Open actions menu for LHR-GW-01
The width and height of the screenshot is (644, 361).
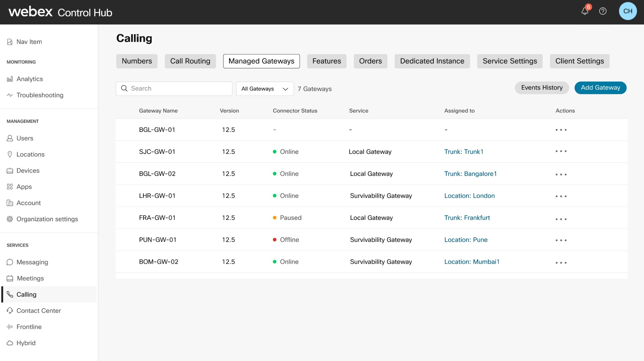[x=561, y=196]
